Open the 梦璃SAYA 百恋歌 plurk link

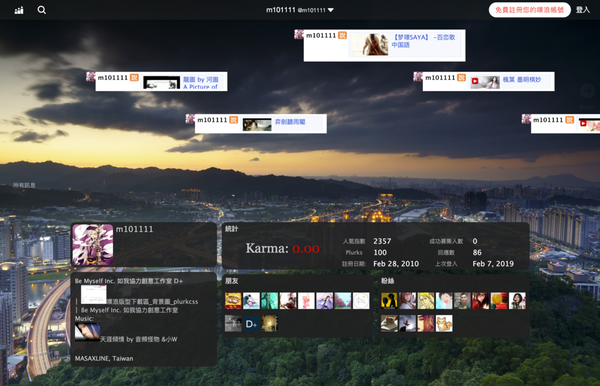click(423, 41)
